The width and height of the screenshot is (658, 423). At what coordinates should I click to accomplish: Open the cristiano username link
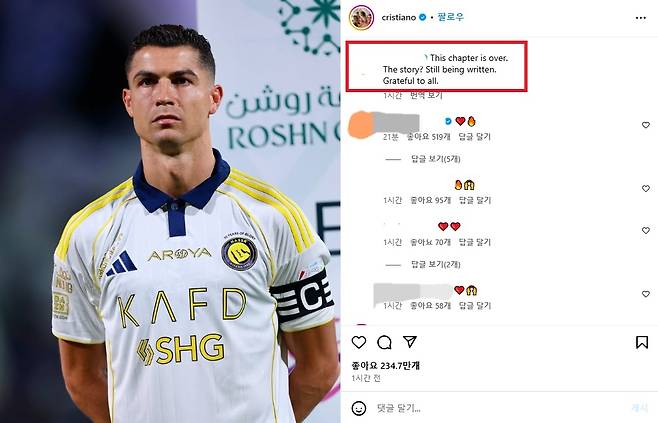(x=399, y=17)
